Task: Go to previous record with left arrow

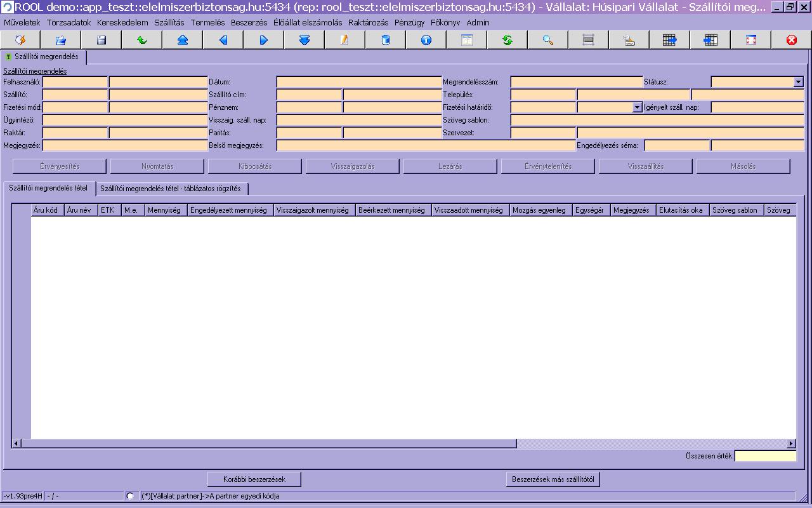Action: click(x=223, y=40)
